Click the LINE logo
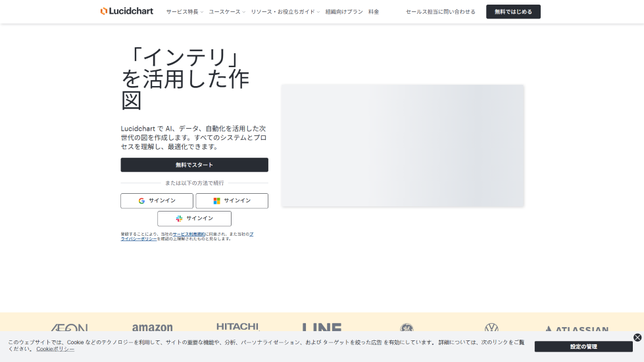Image resolution: width=644 pixels, height=362 pixels. (x=322, y=327)
